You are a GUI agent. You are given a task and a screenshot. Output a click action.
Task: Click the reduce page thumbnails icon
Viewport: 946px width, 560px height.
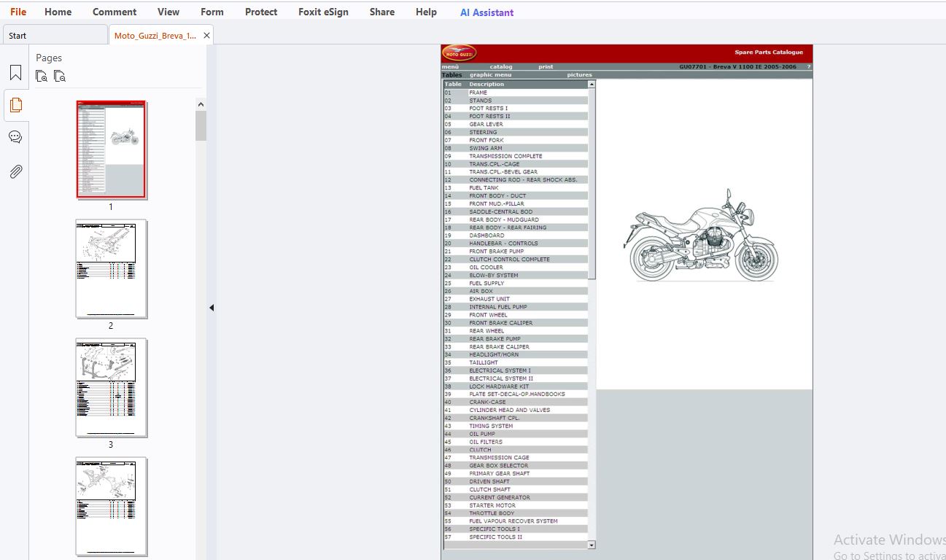click(x=60, y=76)
